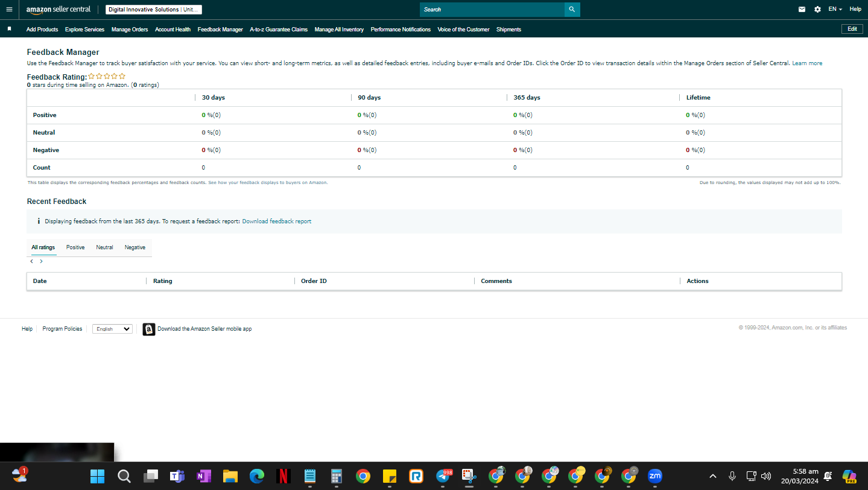This screenshot has width=868, height=490.
Task: Click into the Search input field
Action: (x=492, y=10)
